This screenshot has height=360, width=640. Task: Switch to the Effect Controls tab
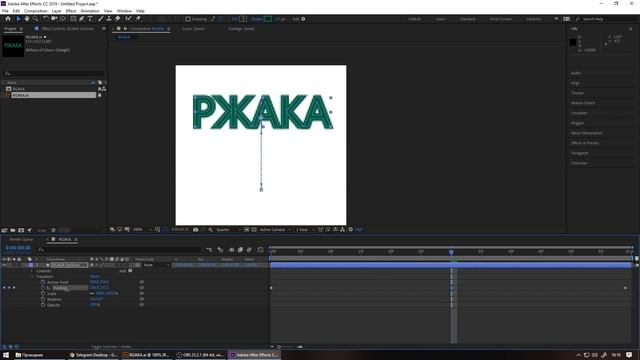click(x=67, y=29)
